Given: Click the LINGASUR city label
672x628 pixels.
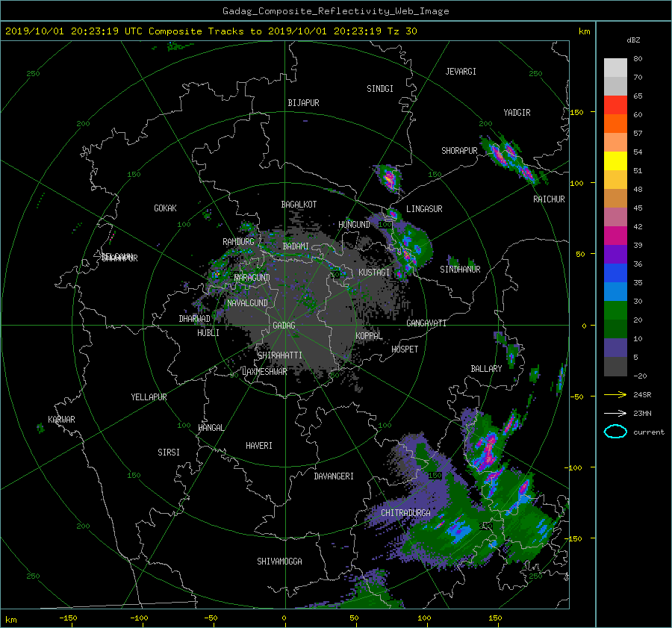Looking at the screenshot, I should [x=424, y=209].
